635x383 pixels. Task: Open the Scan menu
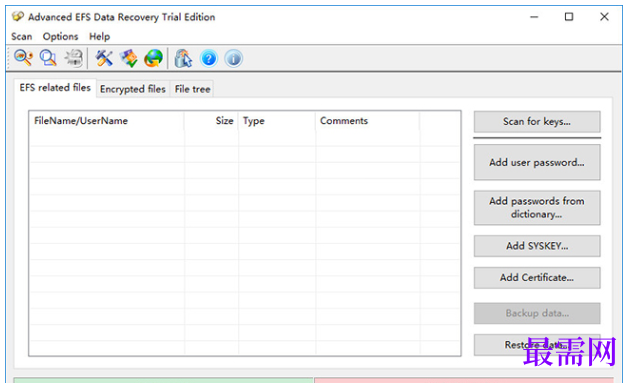coord(21,36)
